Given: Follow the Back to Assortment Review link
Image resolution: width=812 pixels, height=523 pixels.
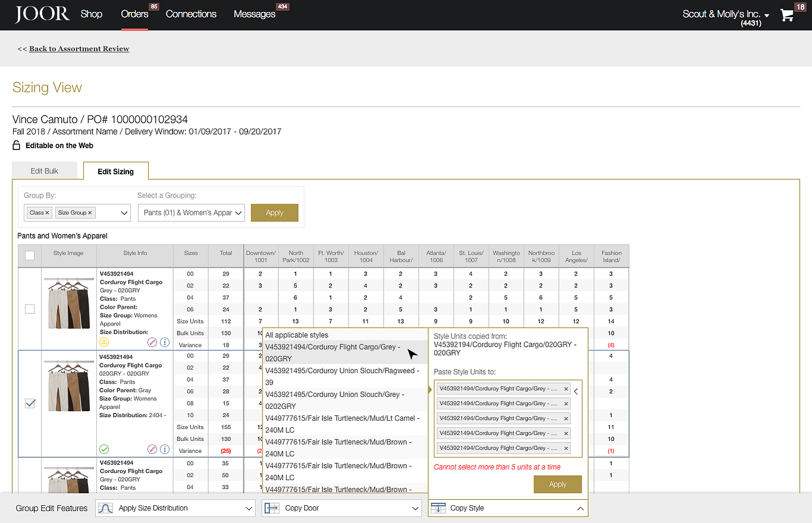Looking at the screenshot, I should pyautogui.click(x=79, y=49).
